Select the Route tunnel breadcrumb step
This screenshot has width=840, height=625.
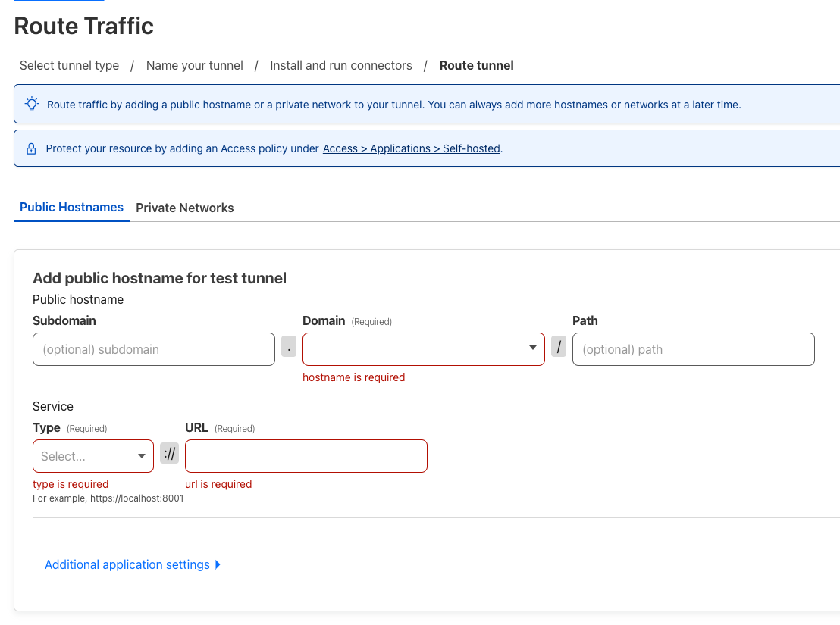(x=477, y=66)
